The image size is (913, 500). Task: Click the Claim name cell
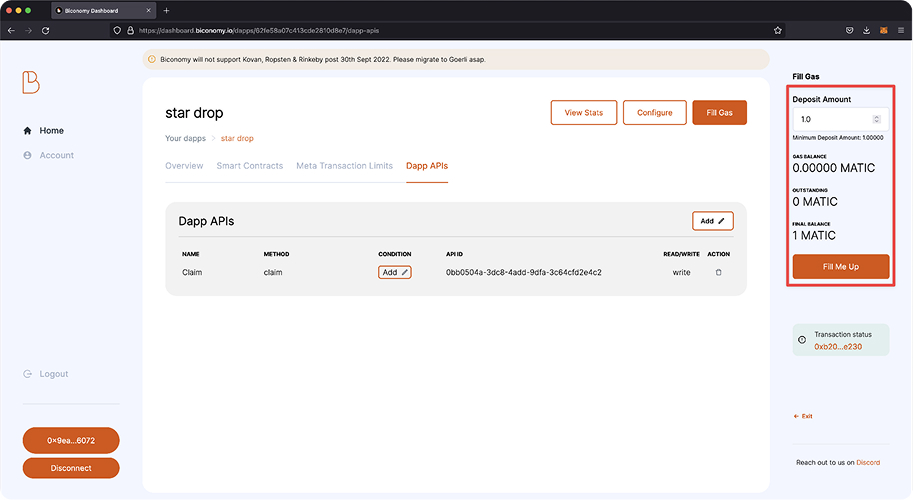(x=192, y=272)
